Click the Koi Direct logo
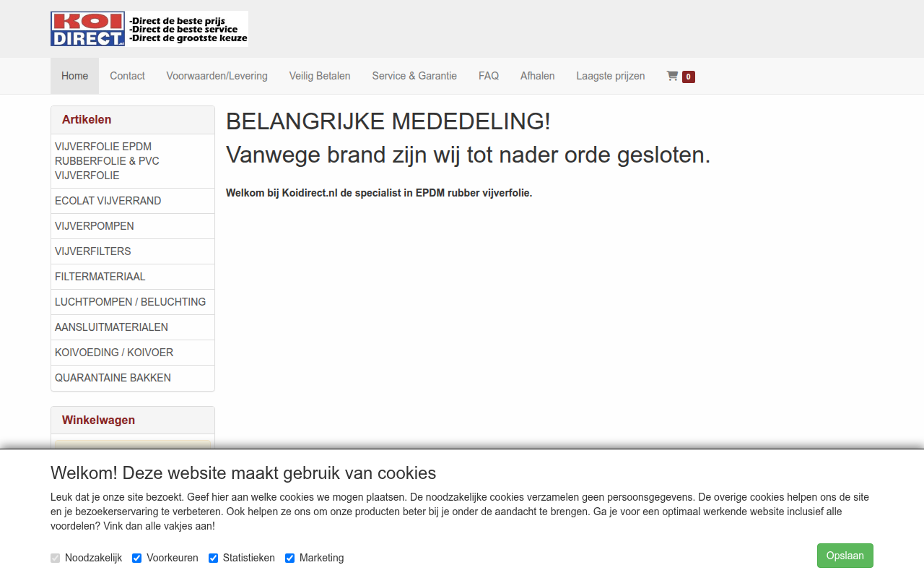Screen dimensions: 924x578 click(x=149, y=29)
